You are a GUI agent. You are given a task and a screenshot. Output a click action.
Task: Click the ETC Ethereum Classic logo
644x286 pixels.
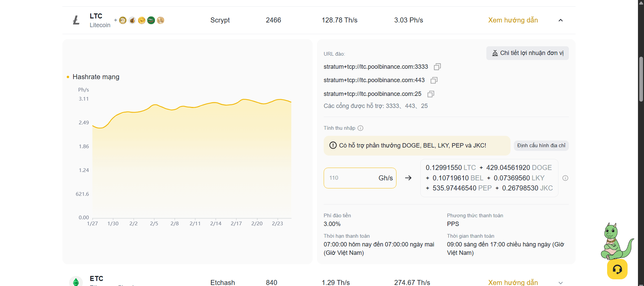click(76, 282)
